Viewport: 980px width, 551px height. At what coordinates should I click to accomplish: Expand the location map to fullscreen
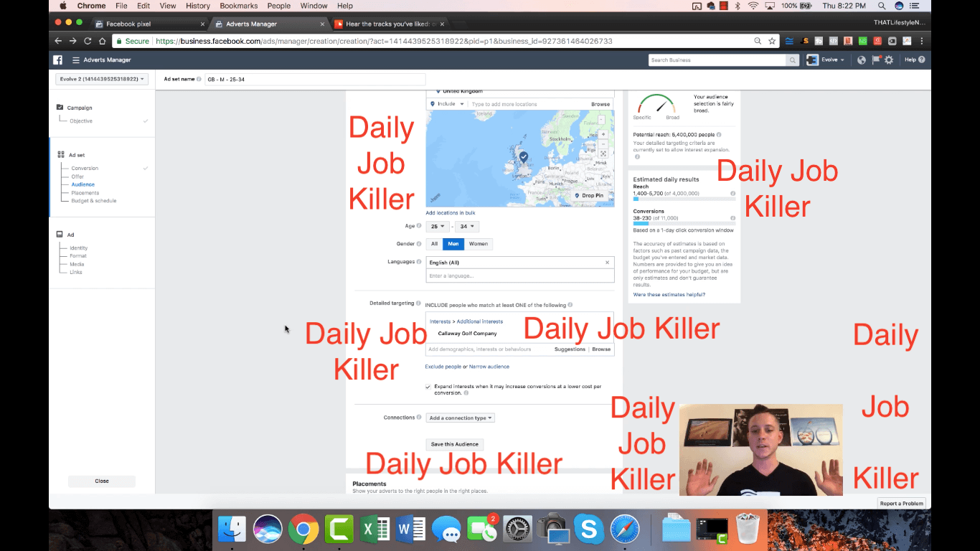(603, 154)
